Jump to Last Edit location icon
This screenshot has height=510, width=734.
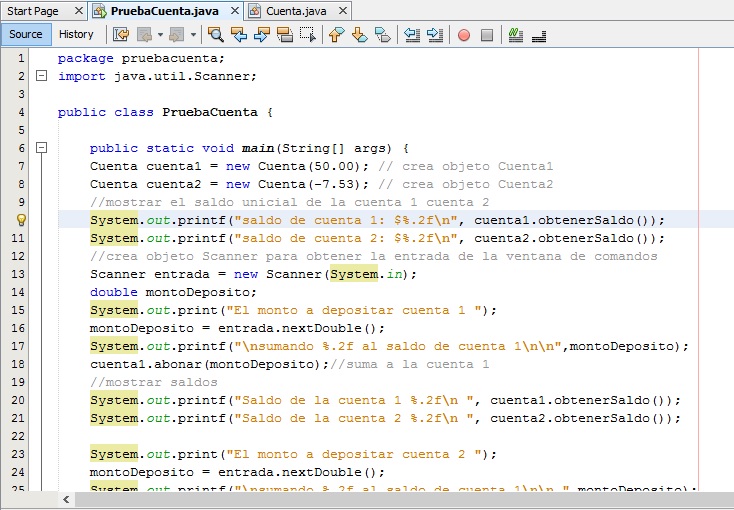[120, 34]
